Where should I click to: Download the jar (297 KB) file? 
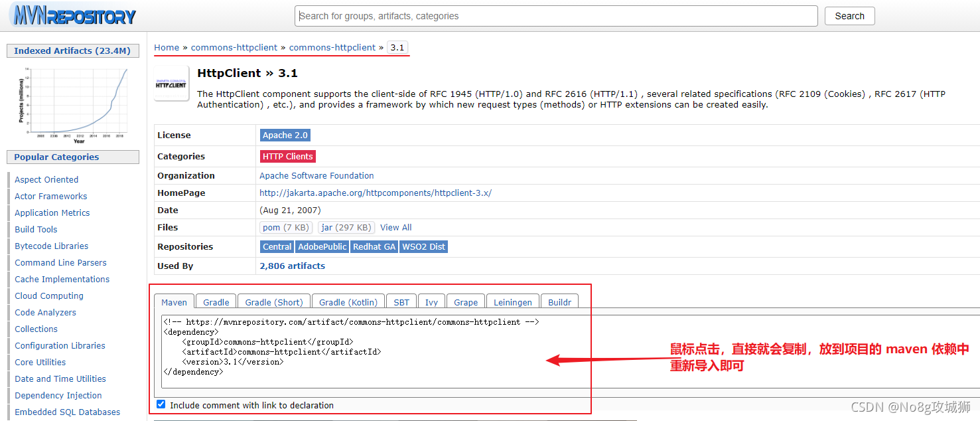[346, 227]
